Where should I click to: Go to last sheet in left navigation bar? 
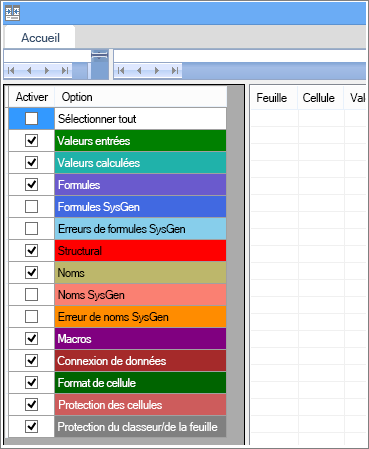click(65, 70)
